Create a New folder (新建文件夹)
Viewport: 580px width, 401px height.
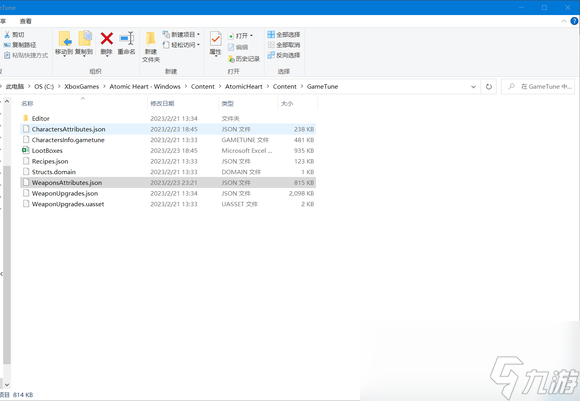(151, 47)
